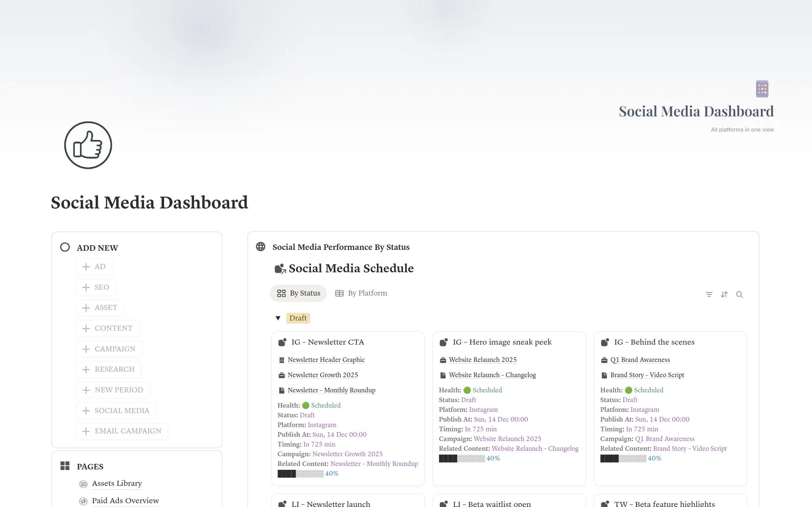Click the + SOCIAL MEDIA button
This screenshot has width=812, height=507.
(116, 411)
